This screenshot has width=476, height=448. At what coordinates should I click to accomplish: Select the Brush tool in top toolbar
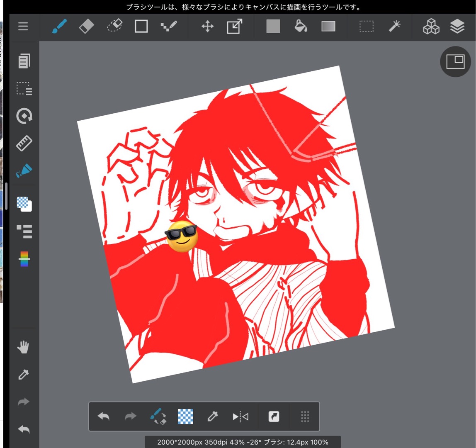pos(59,27)
